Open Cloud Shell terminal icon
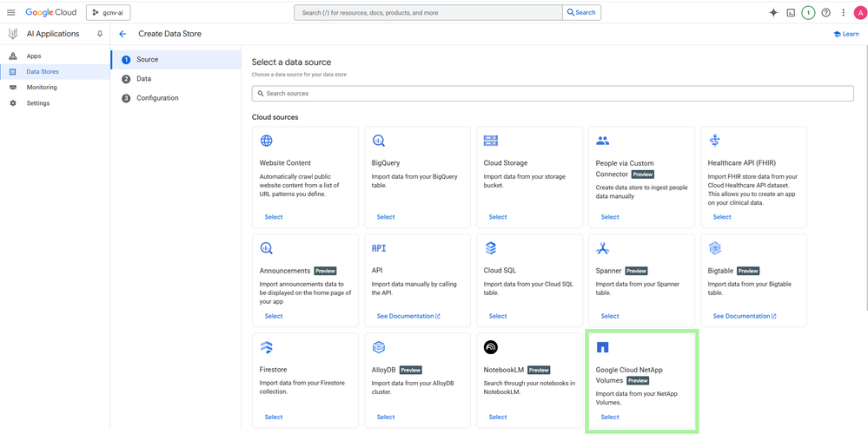The height and width of the screenshot is (434, 868). coord(791,13)
